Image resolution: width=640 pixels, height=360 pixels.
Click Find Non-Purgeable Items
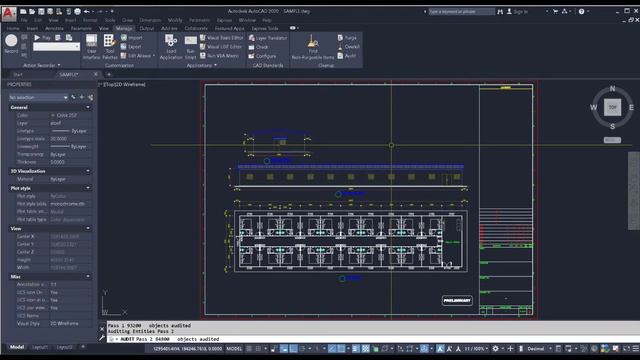(x=313, y=47)
